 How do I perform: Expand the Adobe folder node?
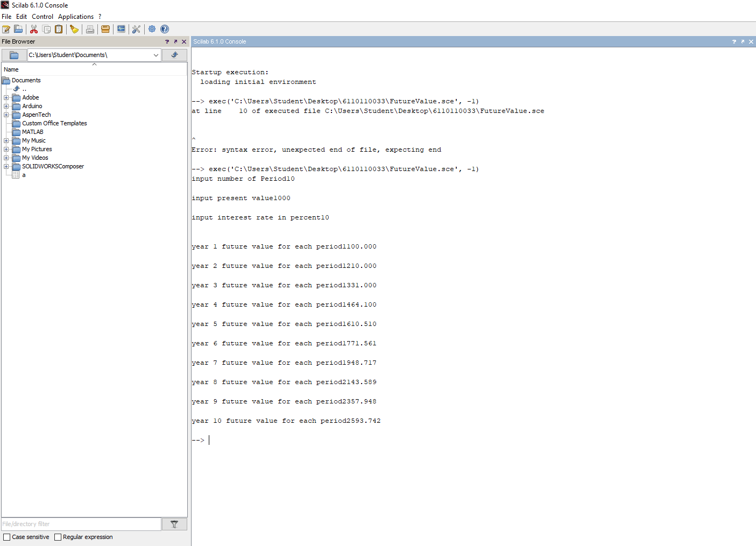(6, 97)
